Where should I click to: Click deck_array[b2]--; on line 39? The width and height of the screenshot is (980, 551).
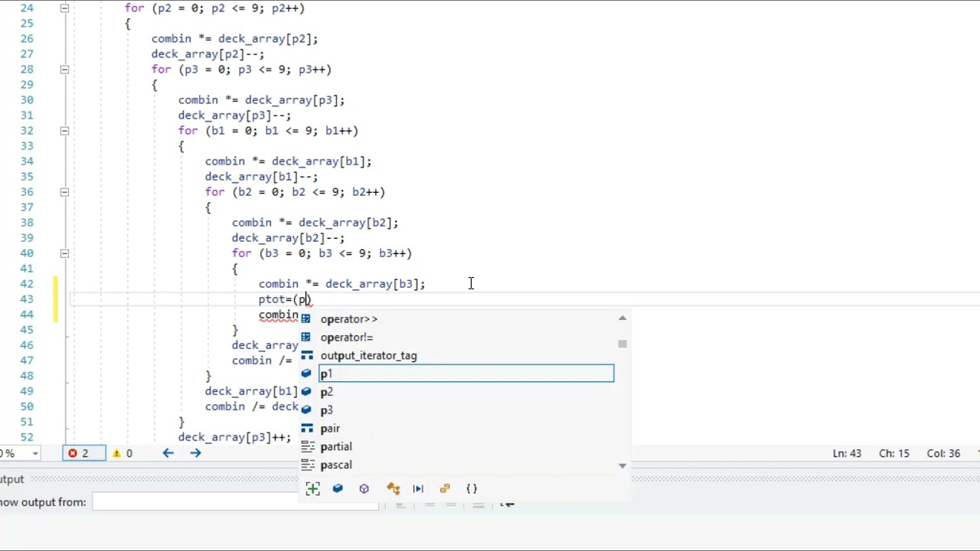[288, 238]
